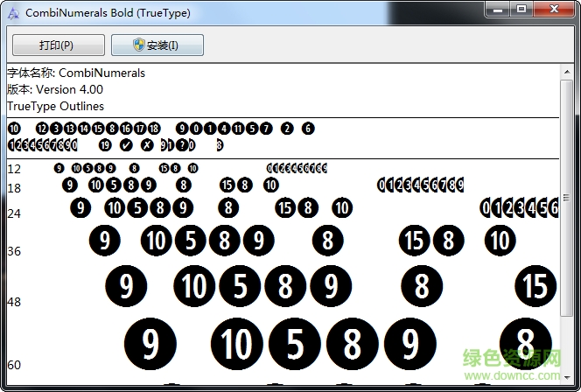Screen dimensions: 581x392
Task: Click the vertical scrollbar down arrow
Action: click(567, 377)
